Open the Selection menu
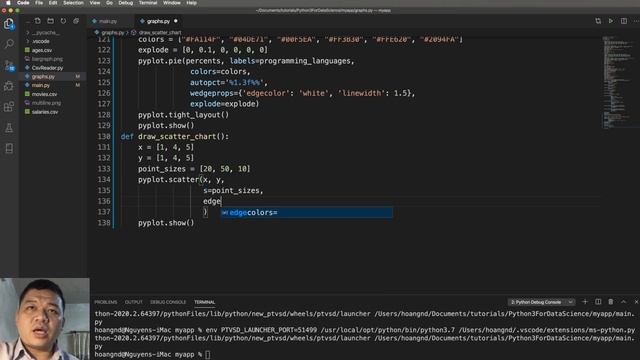The width and height of the screenshot is (640, 360). (x=73, y=3)
